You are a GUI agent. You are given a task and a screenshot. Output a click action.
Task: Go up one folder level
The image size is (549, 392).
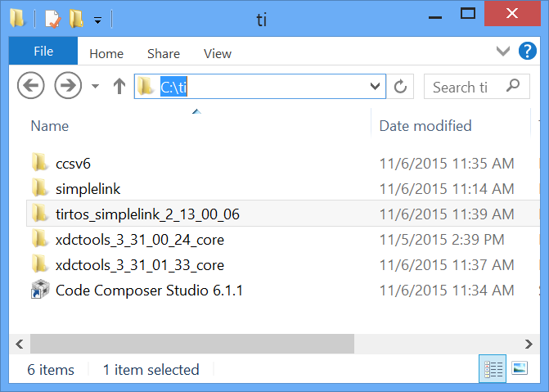coord(119,85)
